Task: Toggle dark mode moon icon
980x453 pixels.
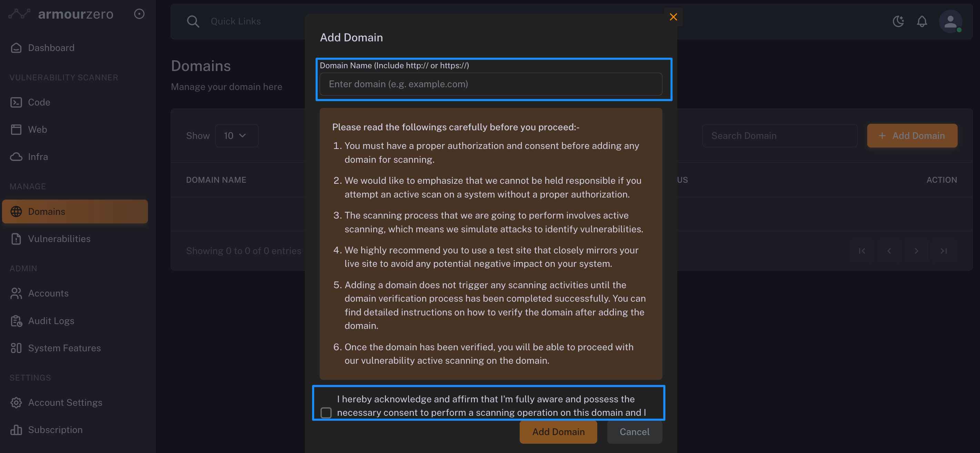Action: coord(898,21)
